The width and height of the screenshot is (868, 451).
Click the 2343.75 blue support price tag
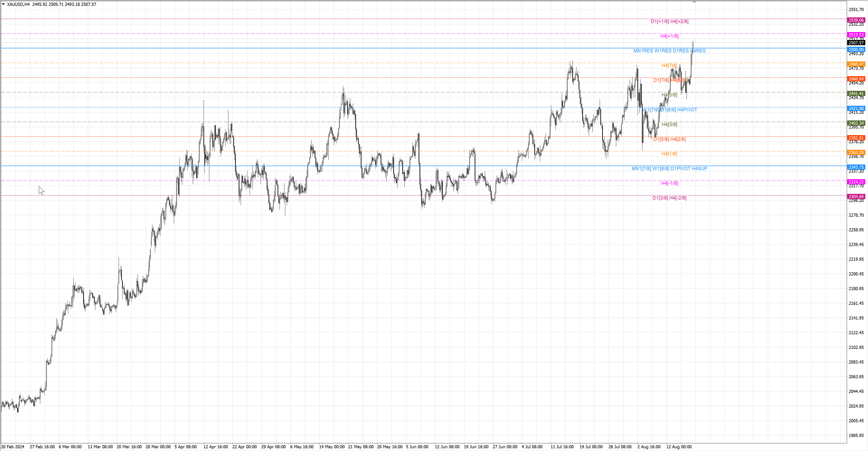pos(856,167)
